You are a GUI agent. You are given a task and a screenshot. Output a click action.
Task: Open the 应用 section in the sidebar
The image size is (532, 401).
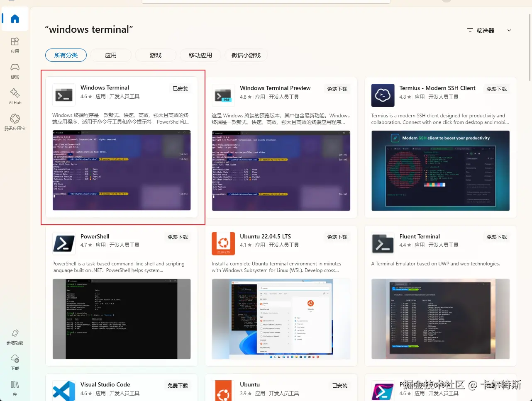pos(15,45)
